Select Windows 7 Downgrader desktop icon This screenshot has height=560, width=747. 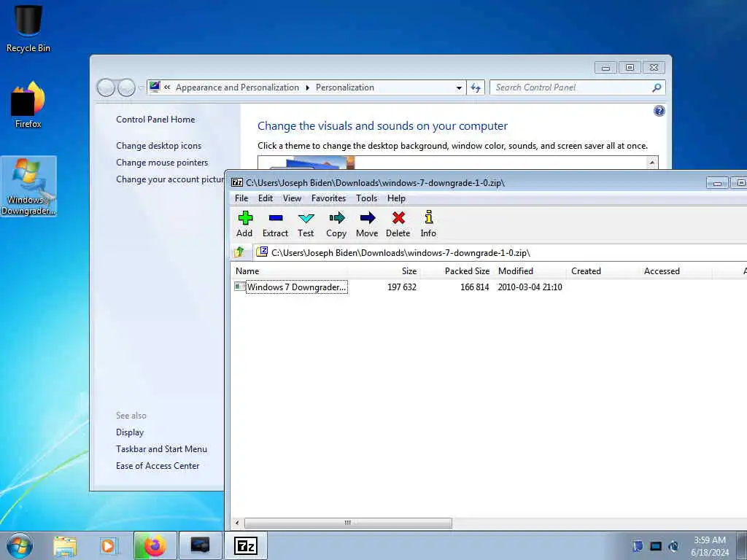point(28,186)
